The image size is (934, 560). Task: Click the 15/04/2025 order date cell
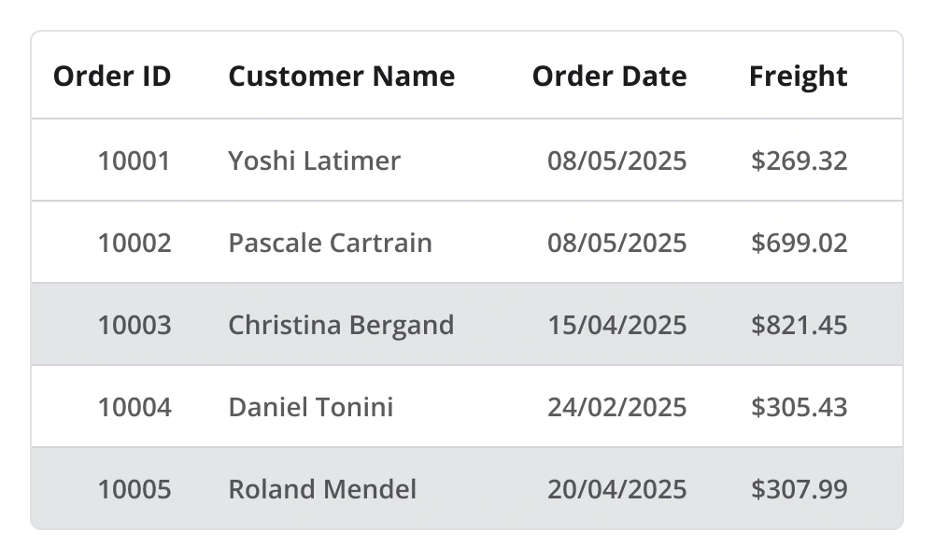click(616, 325)
